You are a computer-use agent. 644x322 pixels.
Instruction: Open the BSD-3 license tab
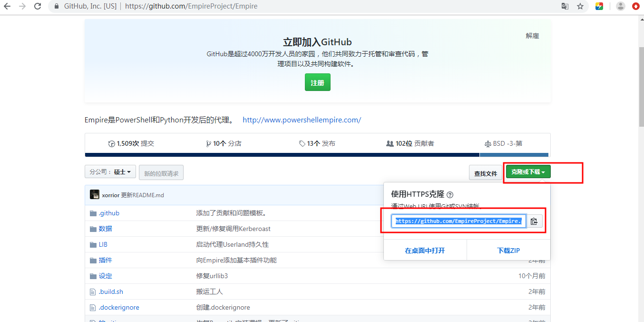click(503, 143)
